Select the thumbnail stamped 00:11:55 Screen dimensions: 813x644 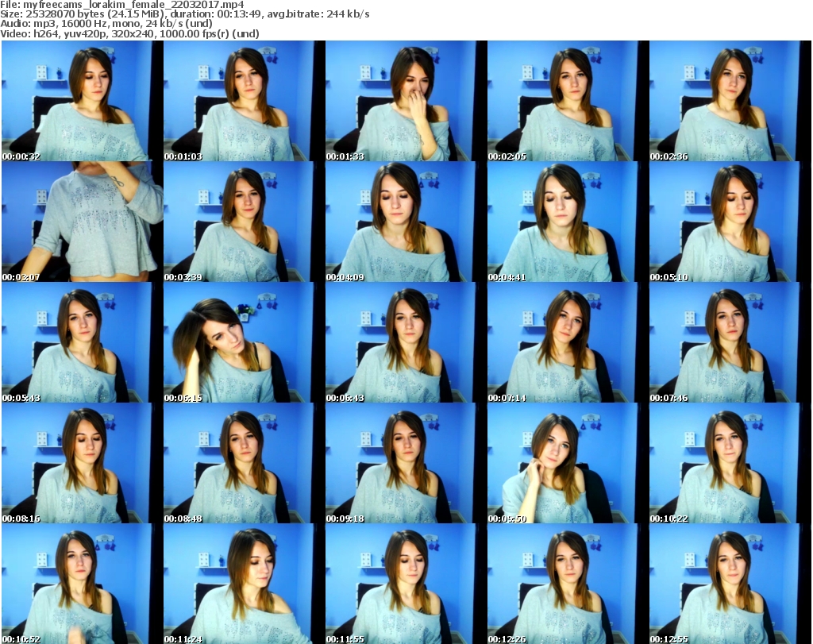[406, 584]
